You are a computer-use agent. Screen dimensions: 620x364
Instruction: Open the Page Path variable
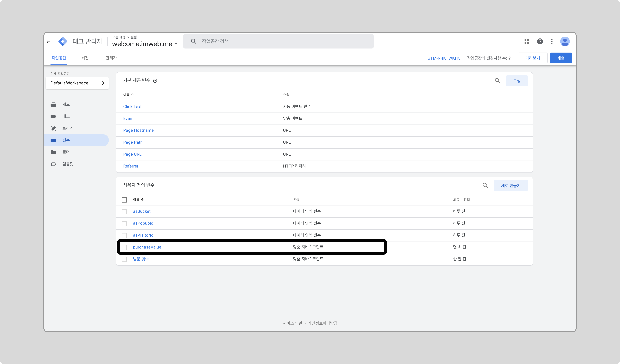(133, 142)
